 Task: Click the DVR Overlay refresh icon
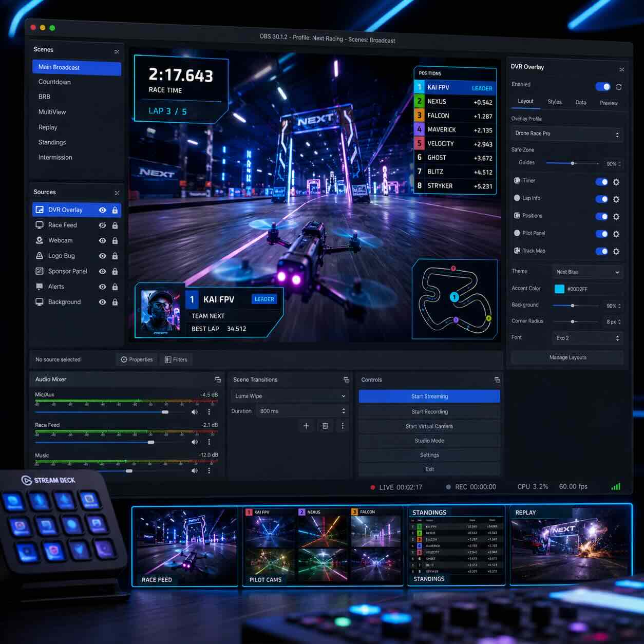pyautogui.click(x=619, y=87)
